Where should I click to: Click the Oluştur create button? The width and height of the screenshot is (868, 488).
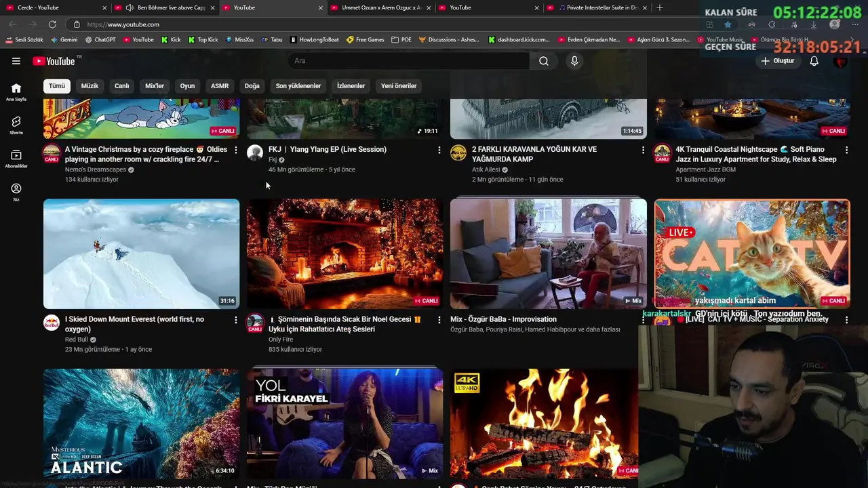tap(777, 61)
